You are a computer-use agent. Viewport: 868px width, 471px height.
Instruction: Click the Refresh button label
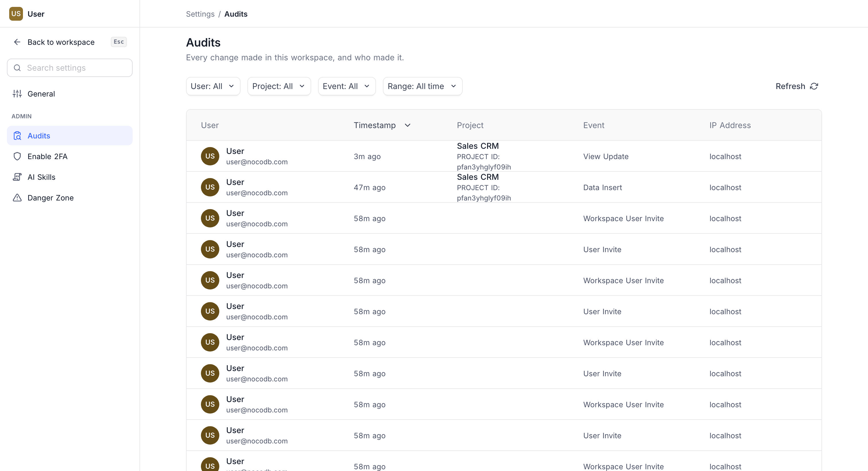point(790,86)
